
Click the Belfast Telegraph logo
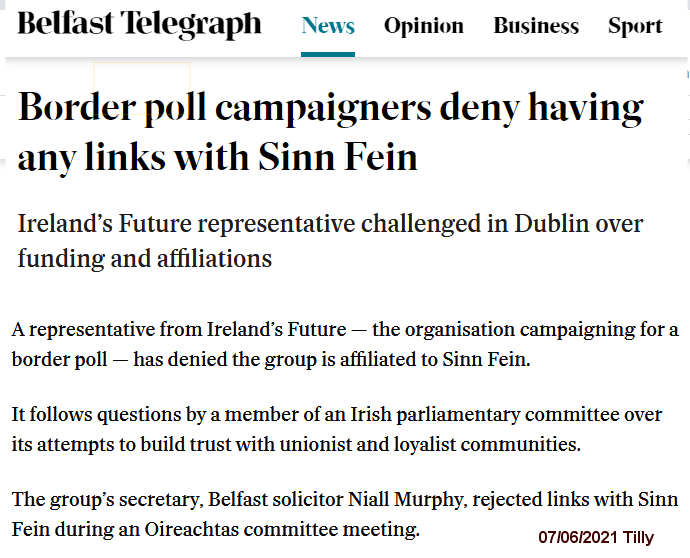coord(139,24)
